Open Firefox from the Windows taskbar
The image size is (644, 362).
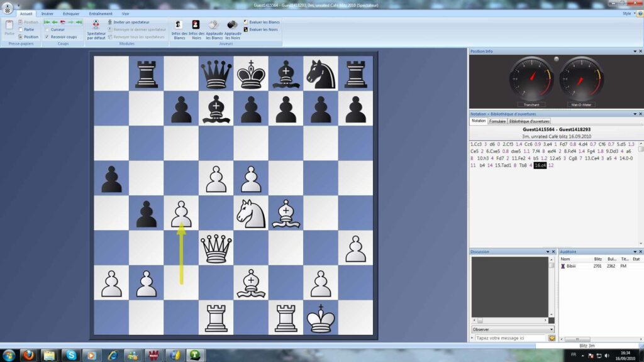(28, 355)
